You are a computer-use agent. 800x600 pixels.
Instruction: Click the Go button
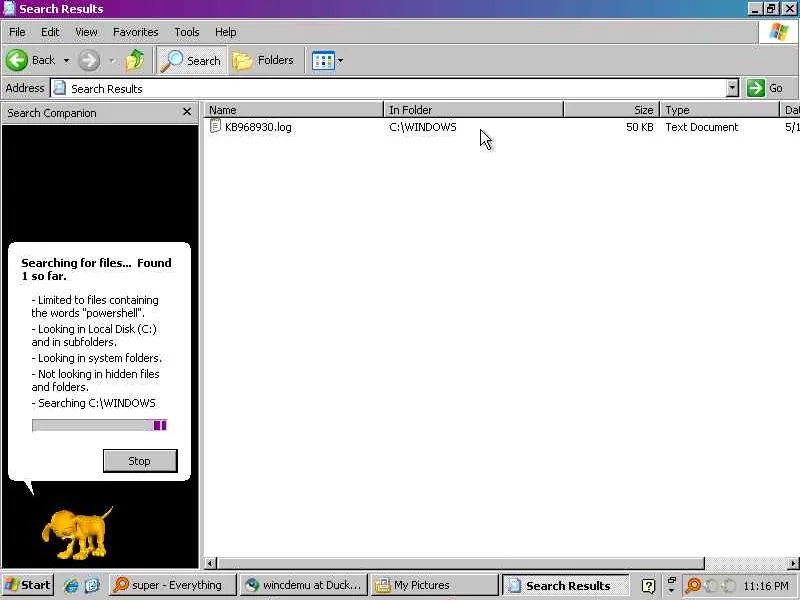coord(767,88)
